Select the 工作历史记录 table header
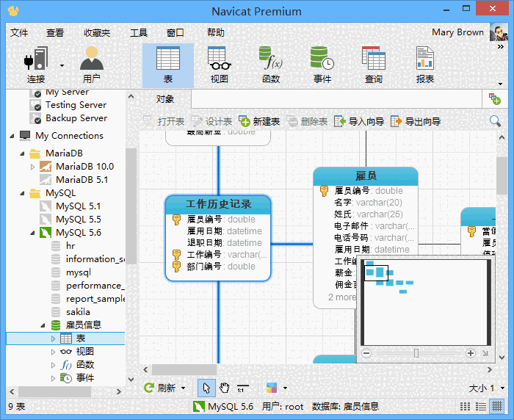 pos(218,204)
